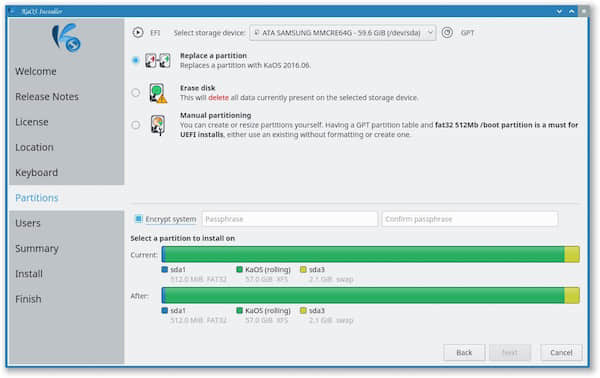The height and width of the screenshot is (378, 600).
Task: Click the GPT partition table icon
Action: point(447,33)
